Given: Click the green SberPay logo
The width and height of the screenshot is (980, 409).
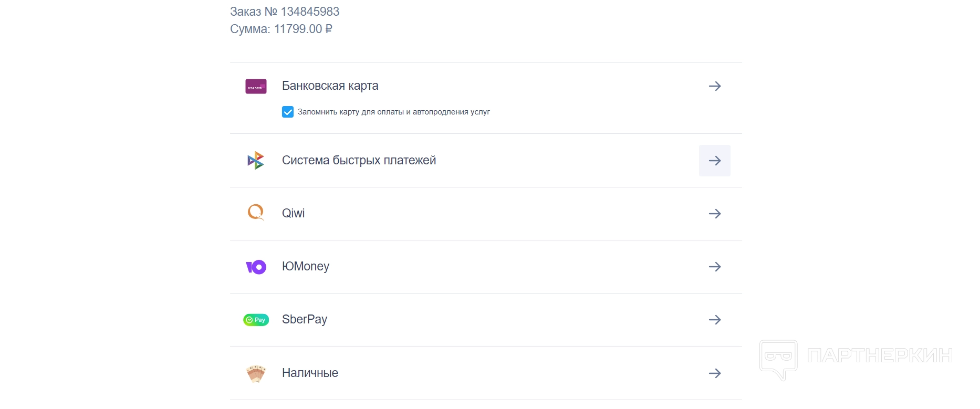Looking at the screenshot, I should pyautogui.click(x=256, y=320).
